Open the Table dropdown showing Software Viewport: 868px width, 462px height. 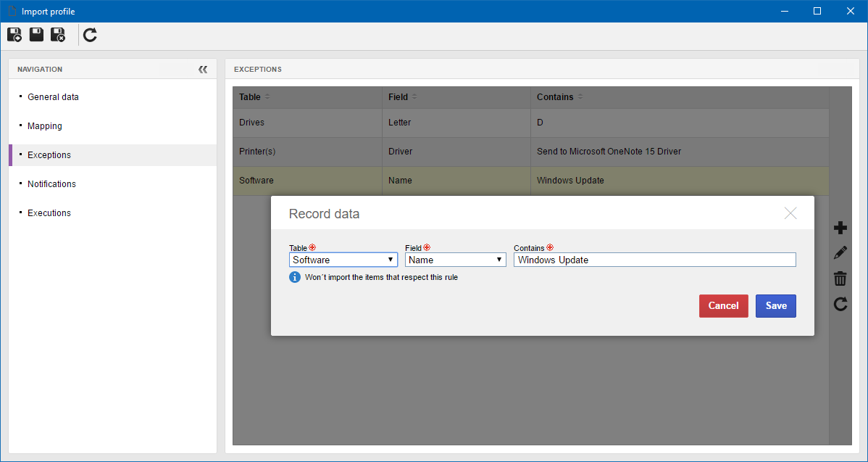coord(343,260)
